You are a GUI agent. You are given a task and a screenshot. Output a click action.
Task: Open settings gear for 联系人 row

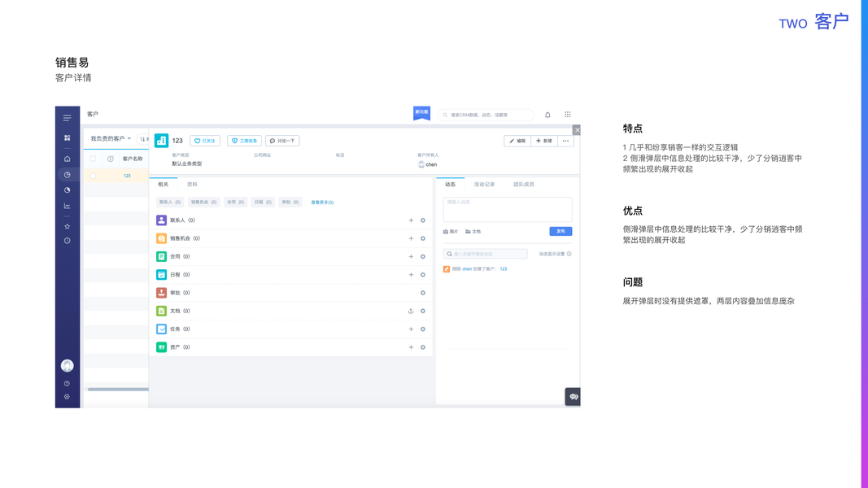point(423,220)
